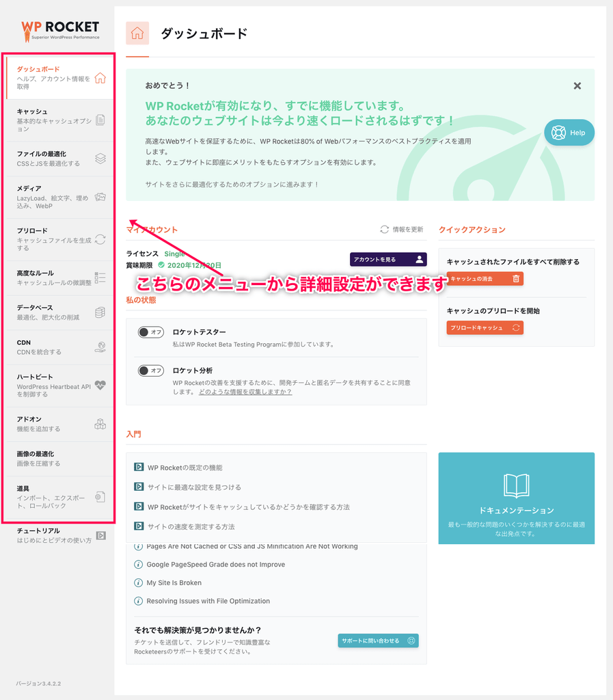Click the refresh icon next to 情報を更新
Image resolution: width=613 pixels, height=700 pixels.
(385, 229)
